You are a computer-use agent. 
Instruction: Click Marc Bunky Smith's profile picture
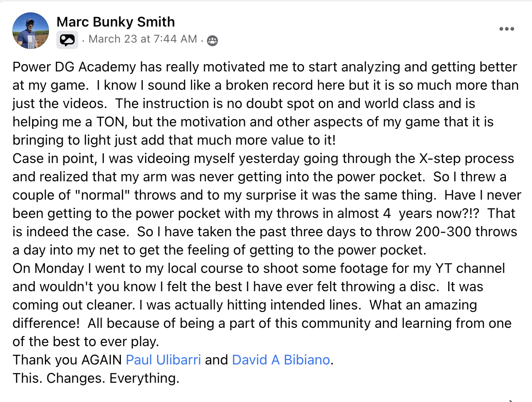pyautogui.click(x=31, y=31)
